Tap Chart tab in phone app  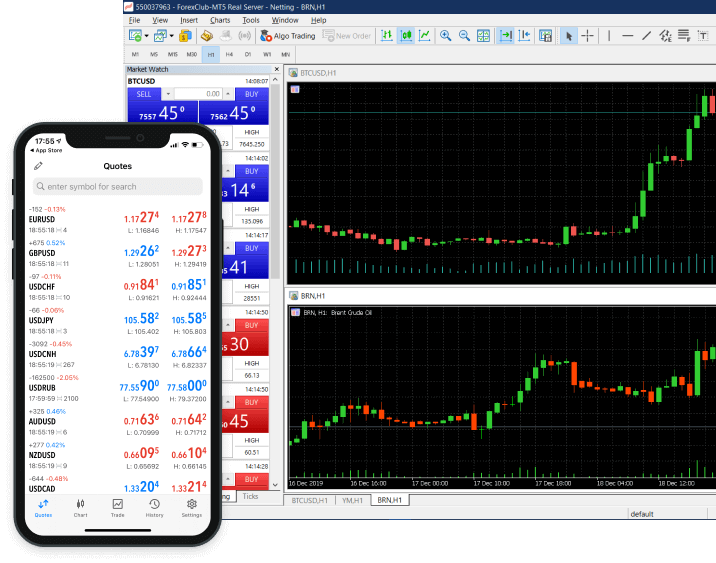point(80,508)
